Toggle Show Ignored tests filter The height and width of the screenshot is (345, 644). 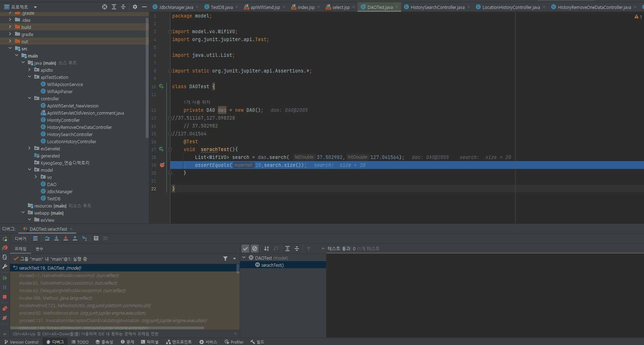[255, 249]
